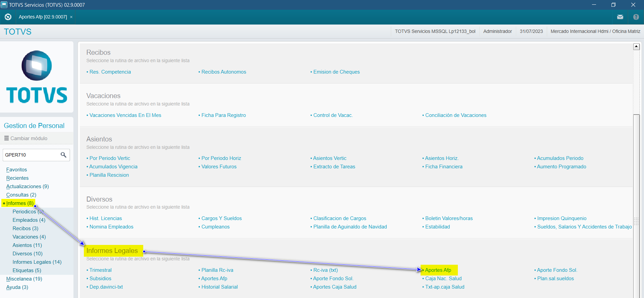Screen dimensions: 644x298
Task: Open Extracto de Tareas report
Action: click(334, 167)
